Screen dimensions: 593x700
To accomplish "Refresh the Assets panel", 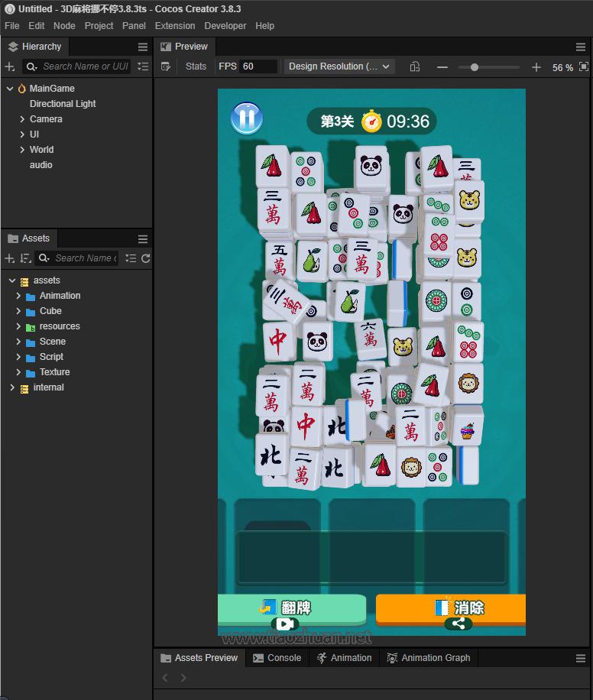I will [146, 258].
